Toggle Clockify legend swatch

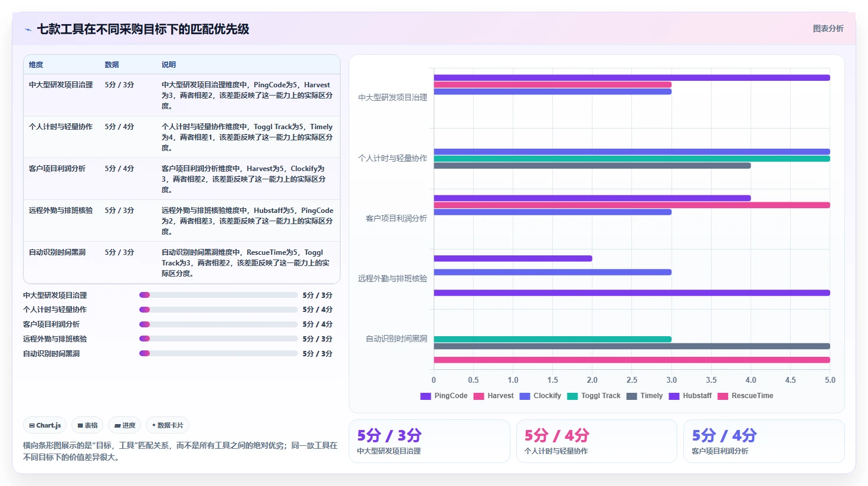point(525,396)
